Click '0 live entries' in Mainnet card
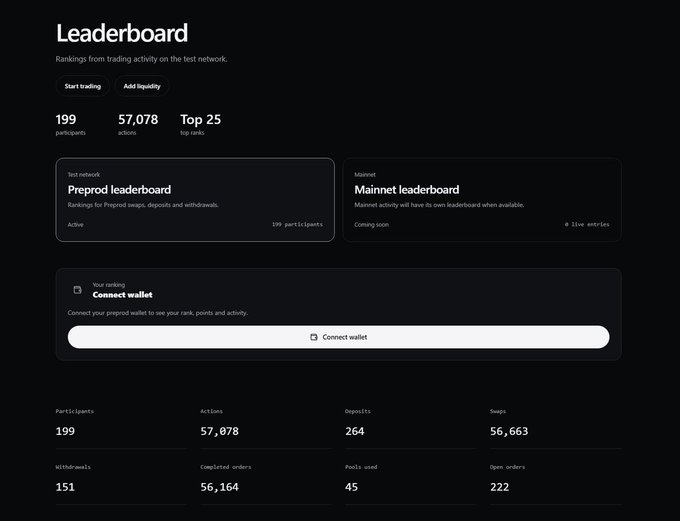Image resolution: width=680 pixels, height=521 pixels. coord(587,224)
